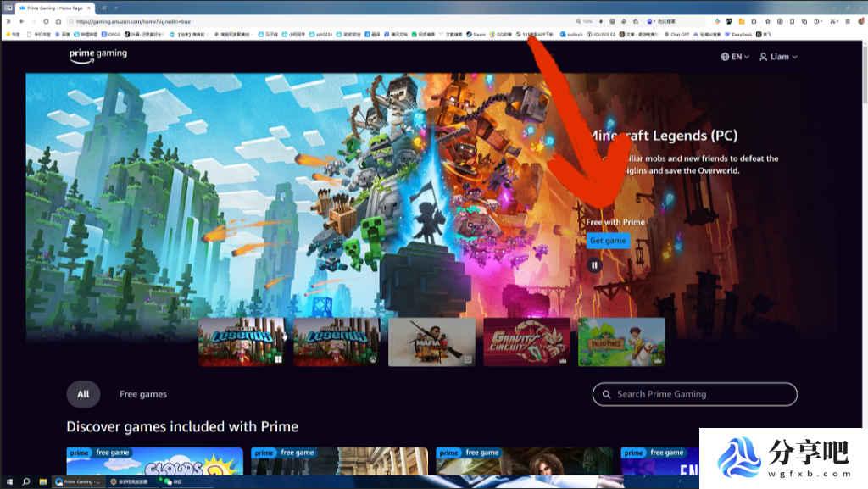Image resolution: width=868 pixels, height=489 pixels.
Task: Open the OPGG bookmark
Action: pos(111,34)
